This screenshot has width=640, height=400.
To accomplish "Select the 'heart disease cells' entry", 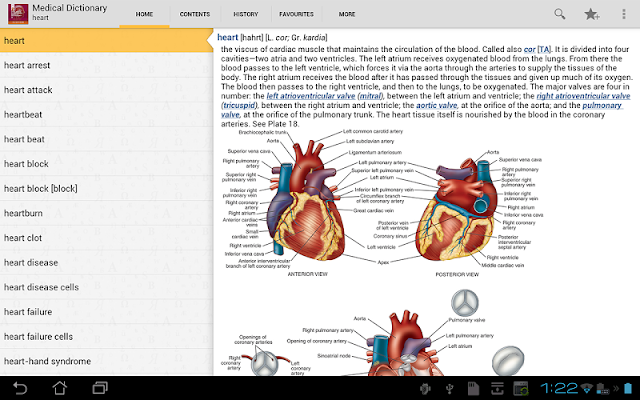I will coord(107,287).
